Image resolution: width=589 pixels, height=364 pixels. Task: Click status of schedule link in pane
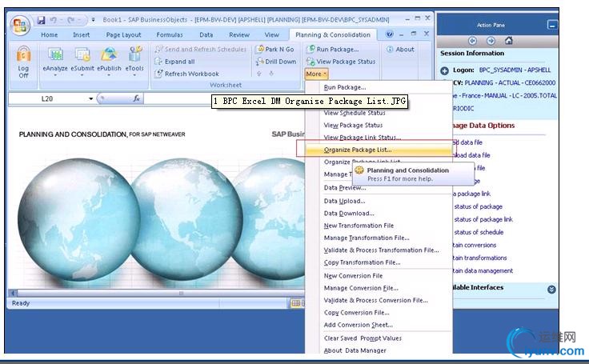tap(479, 232)
